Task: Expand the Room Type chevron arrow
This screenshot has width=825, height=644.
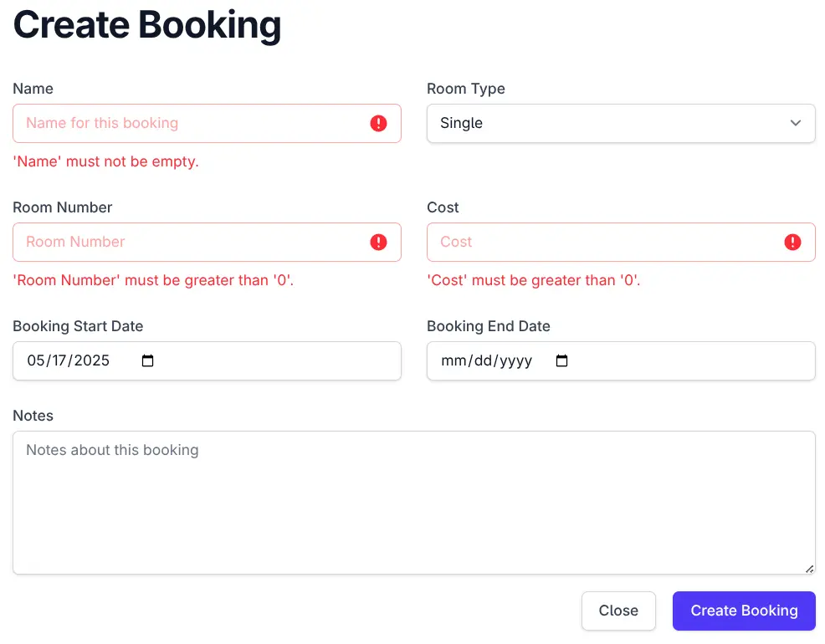Action: point(796,123)
